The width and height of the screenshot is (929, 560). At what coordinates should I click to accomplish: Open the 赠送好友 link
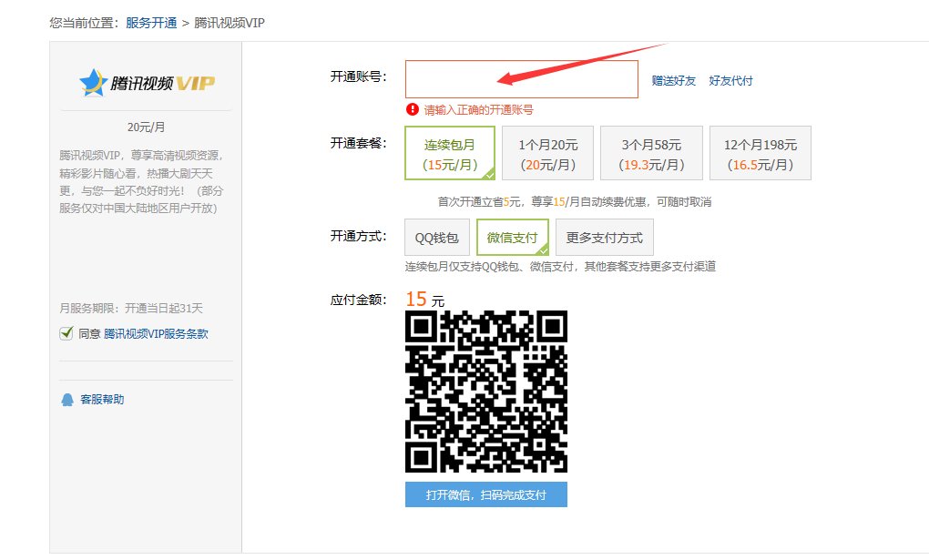pyautogui.click(x=673, y=81)
